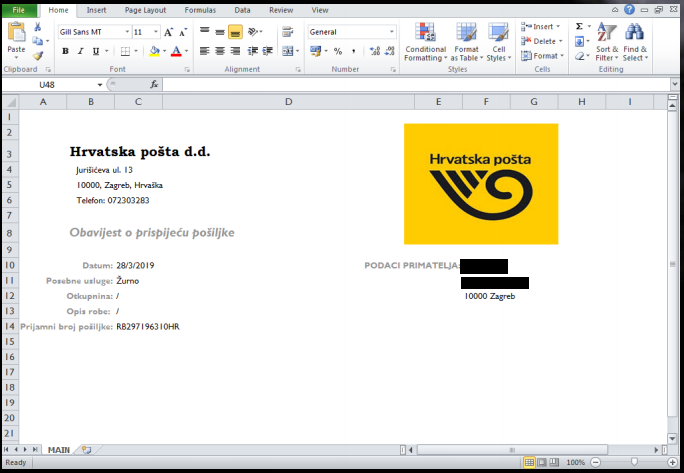Open the File tab
Screen dimensions: 684x473
click(x=19, y=10)
